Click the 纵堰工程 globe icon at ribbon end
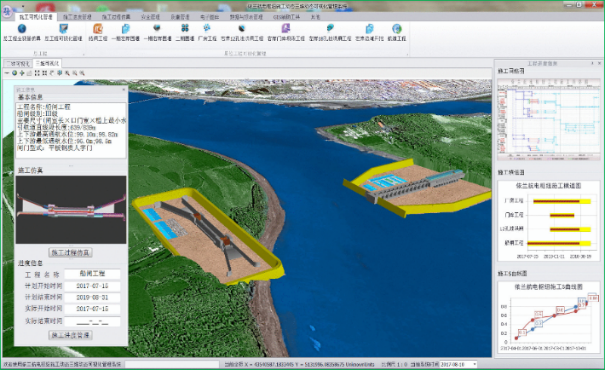 [x=397, y=29]
